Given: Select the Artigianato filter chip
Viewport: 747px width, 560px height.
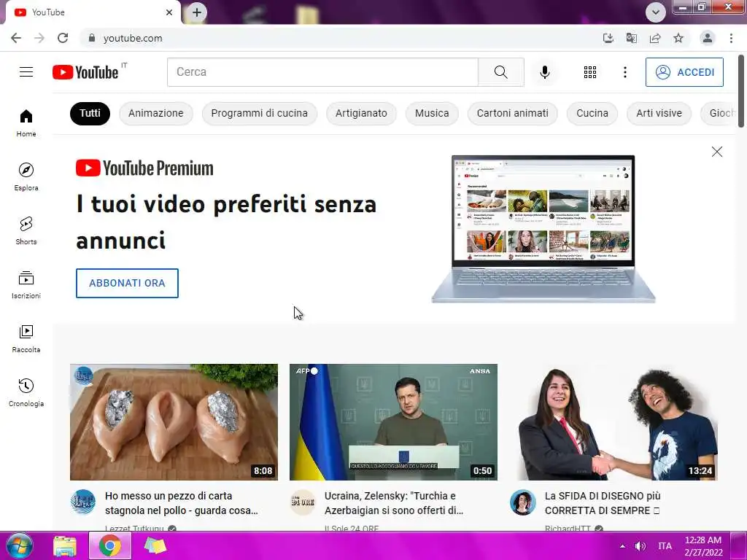Looking at the screenshot, I should coord(361,113).
